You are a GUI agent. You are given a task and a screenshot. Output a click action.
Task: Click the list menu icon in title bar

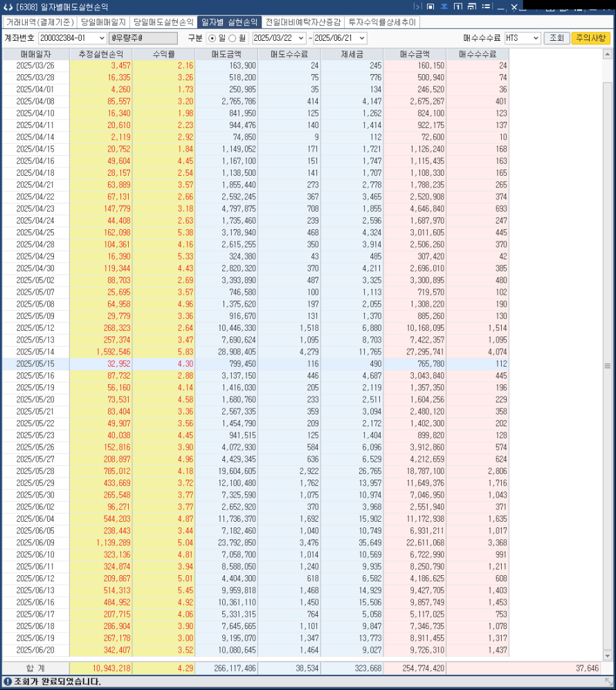[487, 7]
